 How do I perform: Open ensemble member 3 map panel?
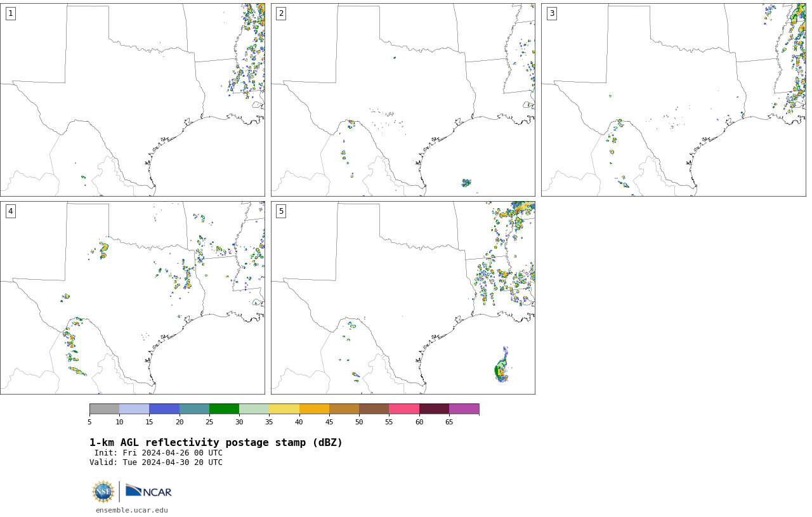click(x=674, y=100)
